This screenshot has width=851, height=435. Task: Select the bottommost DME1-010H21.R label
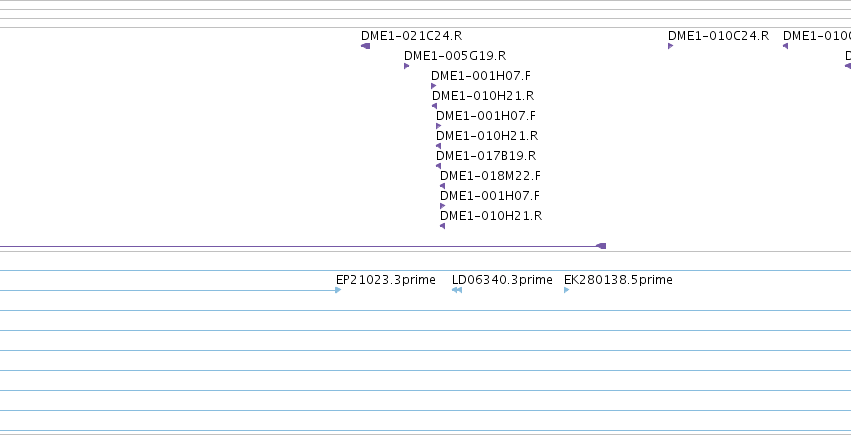coord(491,216)
